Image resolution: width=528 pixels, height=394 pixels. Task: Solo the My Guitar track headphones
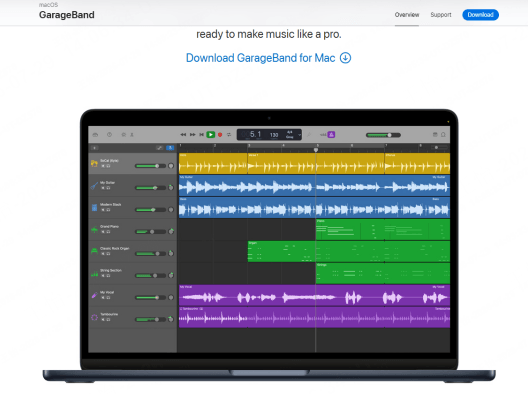pyautogui.click(x=108, y=188)
